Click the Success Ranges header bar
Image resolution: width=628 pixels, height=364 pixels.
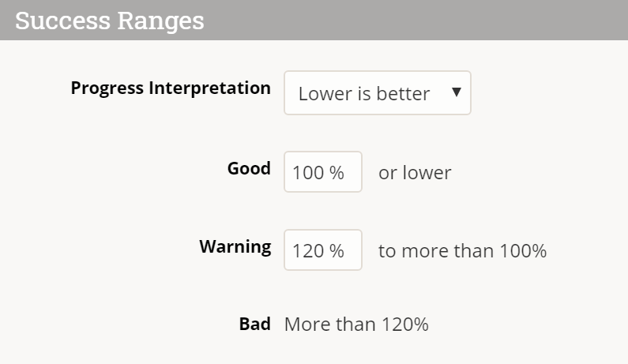[x=314, y=20]
